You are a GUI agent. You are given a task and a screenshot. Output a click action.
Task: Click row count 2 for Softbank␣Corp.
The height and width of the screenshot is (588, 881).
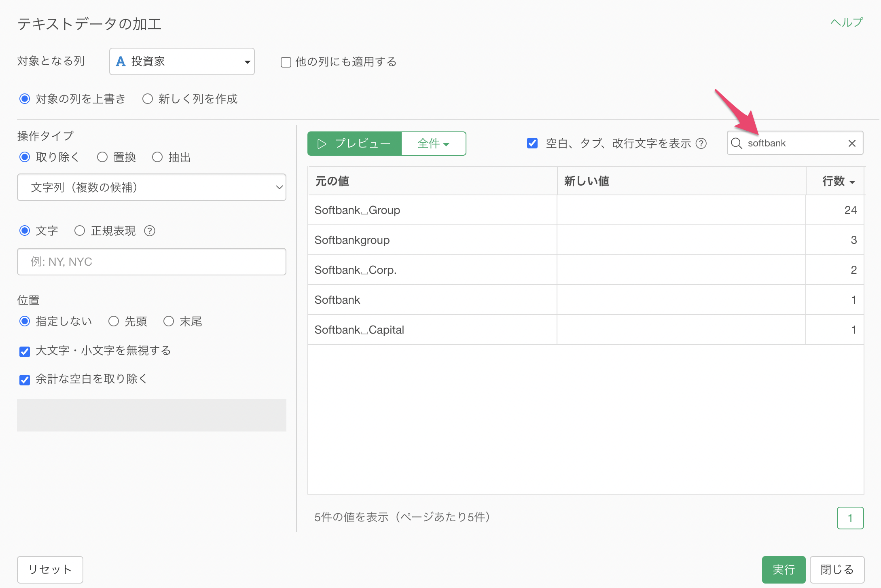click(835, 270)
